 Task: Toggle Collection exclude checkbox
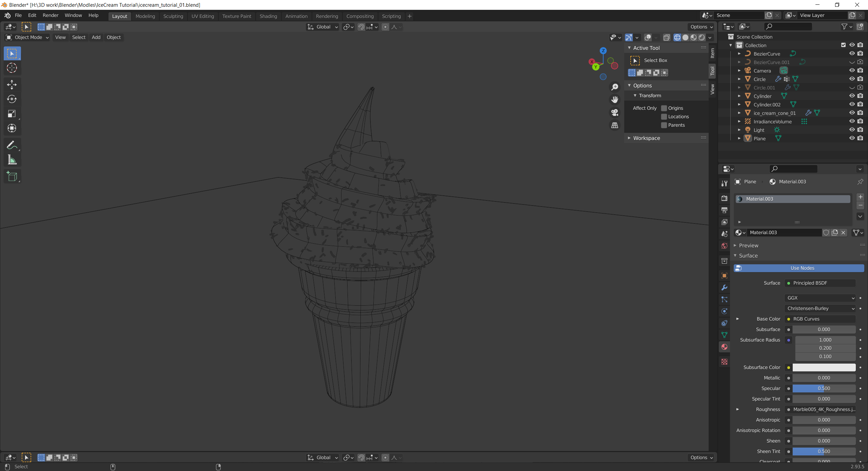(843, 45)
